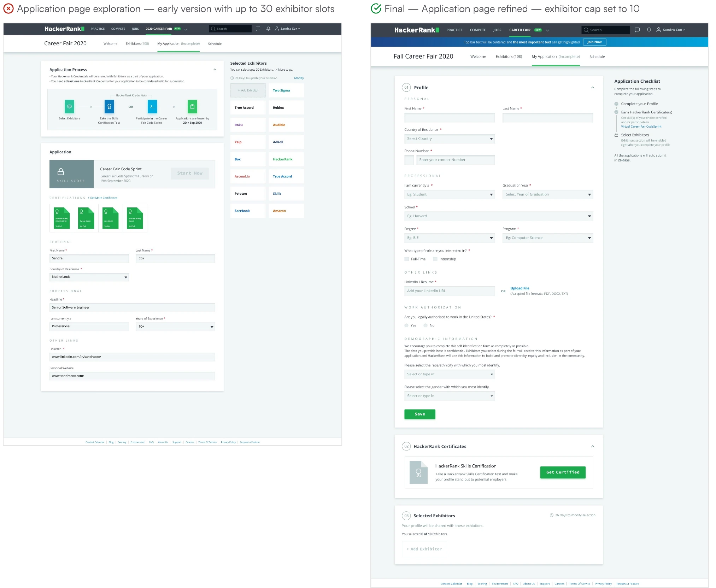The height and width of the screenshot is (588, 716).
Task: Click Get More Certificates link
Action: [102, 198]
